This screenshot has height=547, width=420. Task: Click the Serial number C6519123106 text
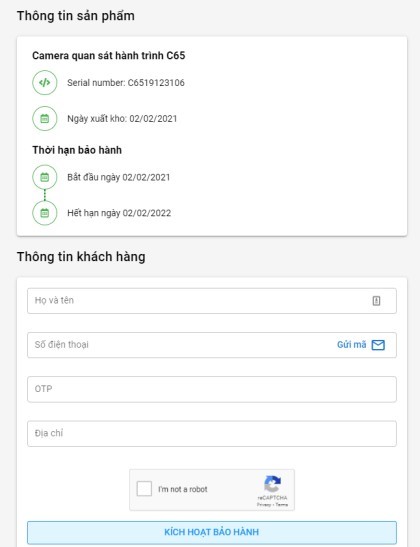click(x=126, y=83)
